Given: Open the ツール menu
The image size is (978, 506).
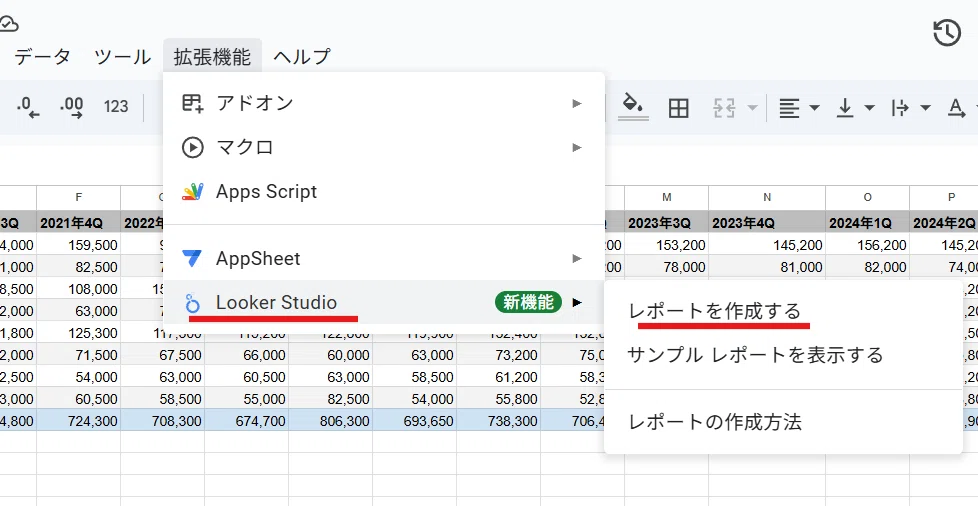Looking at the screenshot, I should coord(122,57).
